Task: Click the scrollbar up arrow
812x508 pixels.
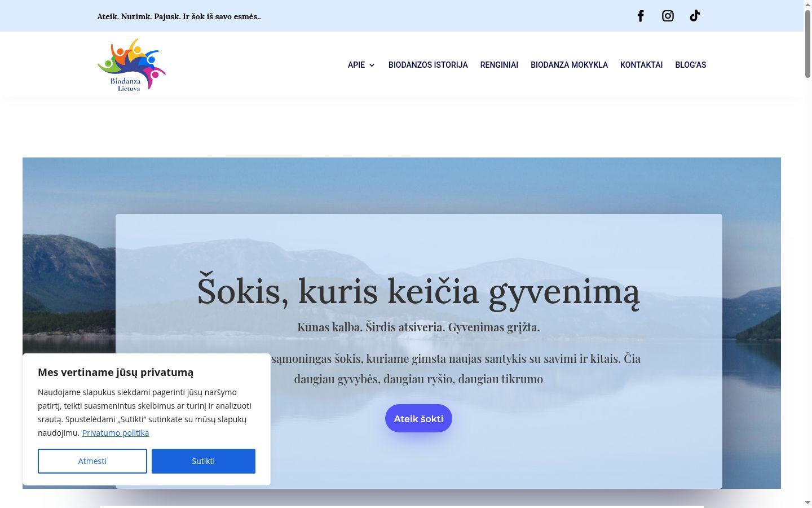Action: [x=807, y=5]
